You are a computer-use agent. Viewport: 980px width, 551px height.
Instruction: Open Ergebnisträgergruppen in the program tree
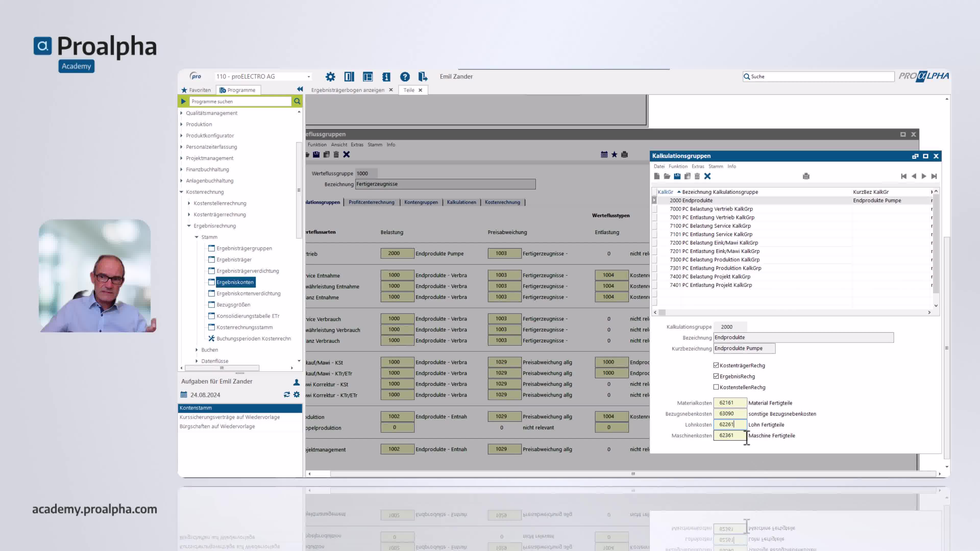(x=244, y=248)
